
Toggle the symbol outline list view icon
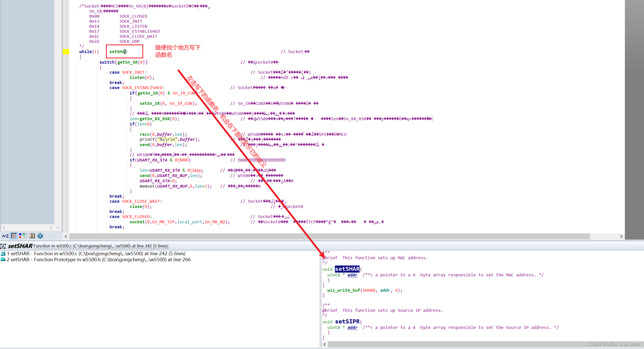pos(14,236)
